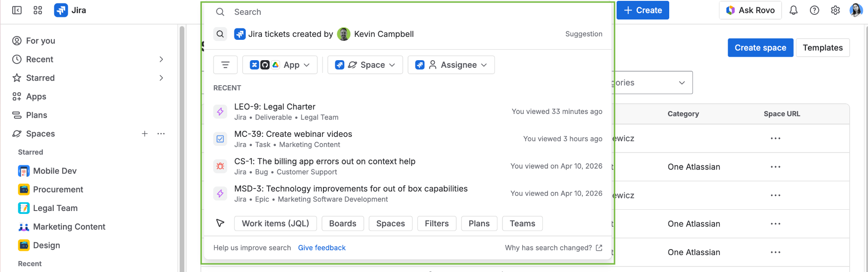Click the magnifier icon beside the suggestion
The width and height of the screenshot is (868, 272).
[x=220, y=34]
